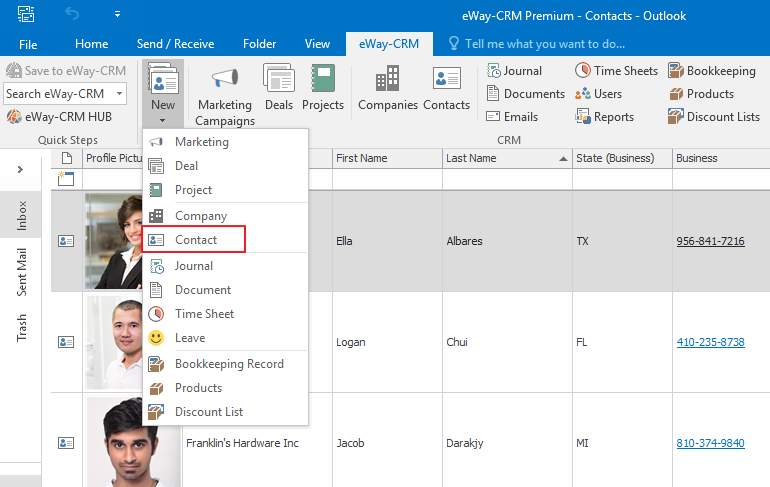Click Logan's profile picture thumbnail
Image resolution: width=770 pixels, height=487 pixels.
point(113,342)
